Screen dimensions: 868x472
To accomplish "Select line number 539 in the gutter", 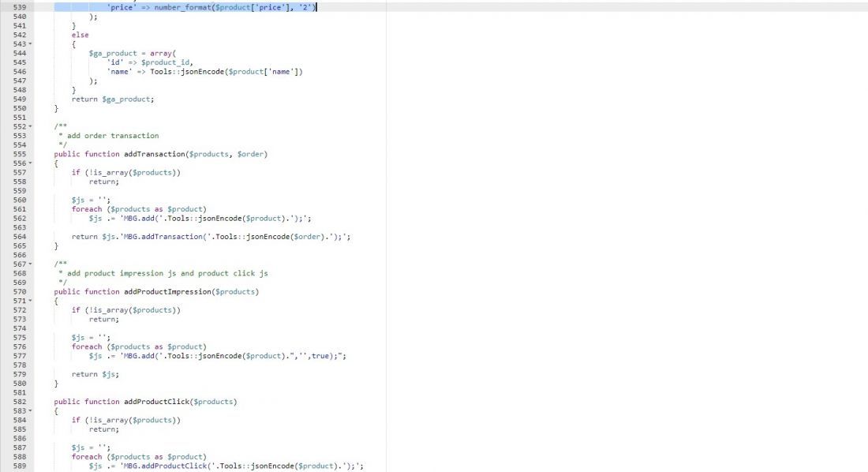I will tap(20, 7).
